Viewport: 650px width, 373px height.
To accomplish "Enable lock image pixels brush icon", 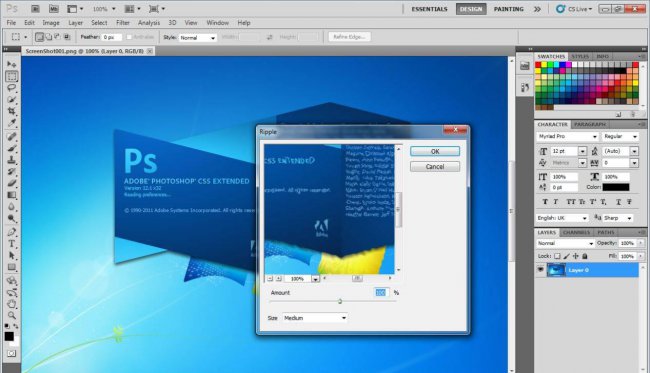I will pyautogui.click(x=566, y=256).
